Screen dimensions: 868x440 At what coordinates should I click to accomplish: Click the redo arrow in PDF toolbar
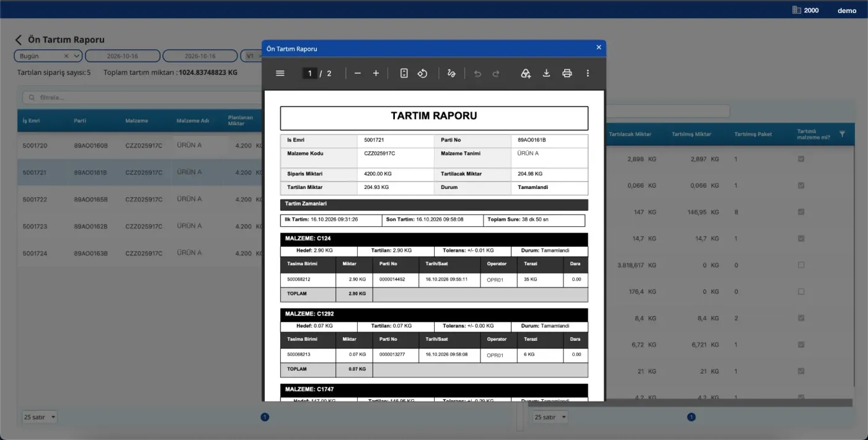(496, 73)
